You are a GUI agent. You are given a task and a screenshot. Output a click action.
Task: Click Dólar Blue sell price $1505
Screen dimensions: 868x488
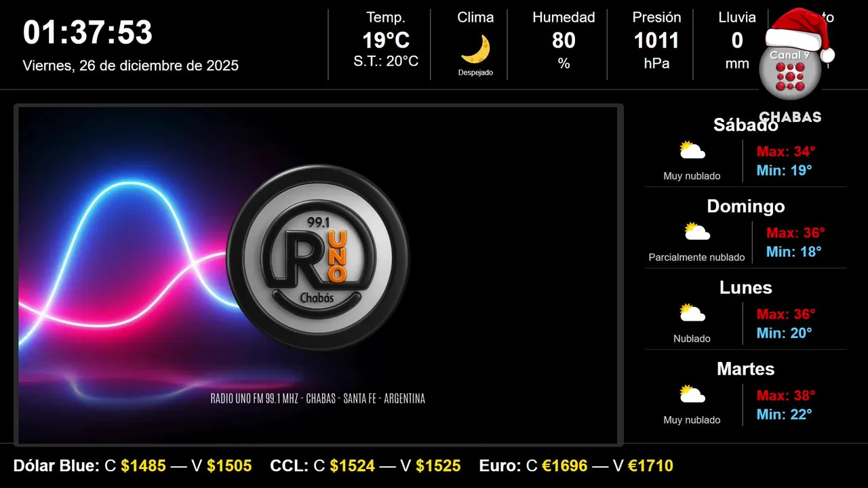click(229, 466)
